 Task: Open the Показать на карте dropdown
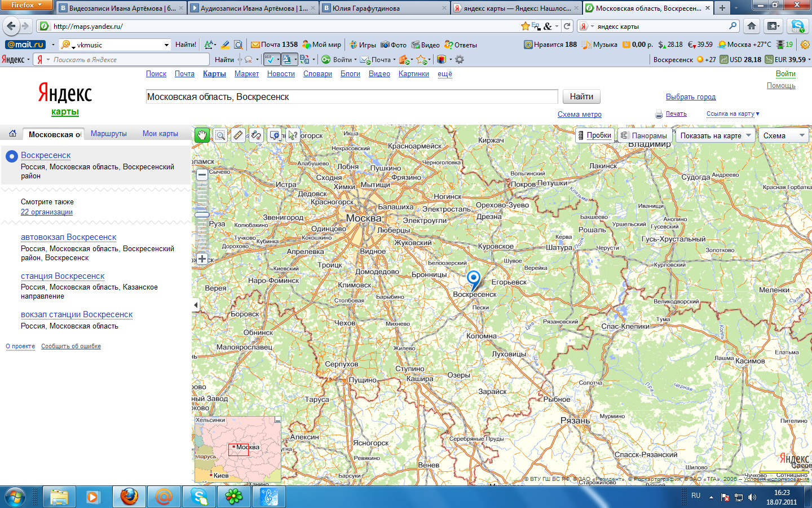[715, 135]
